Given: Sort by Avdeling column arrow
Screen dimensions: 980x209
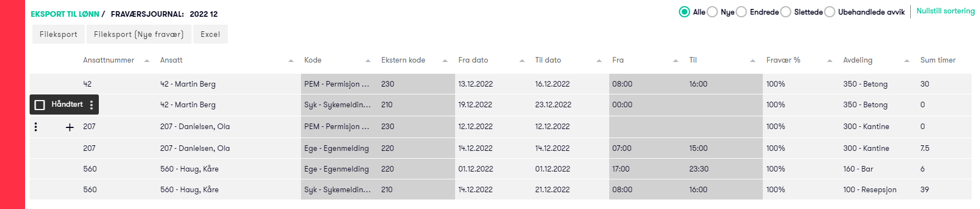Looking at the screenshot, I should click(x=907, y=60).
